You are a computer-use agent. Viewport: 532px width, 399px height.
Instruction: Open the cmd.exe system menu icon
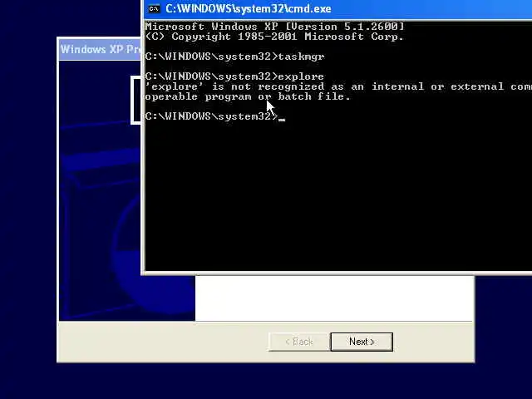tap(154, 9)
